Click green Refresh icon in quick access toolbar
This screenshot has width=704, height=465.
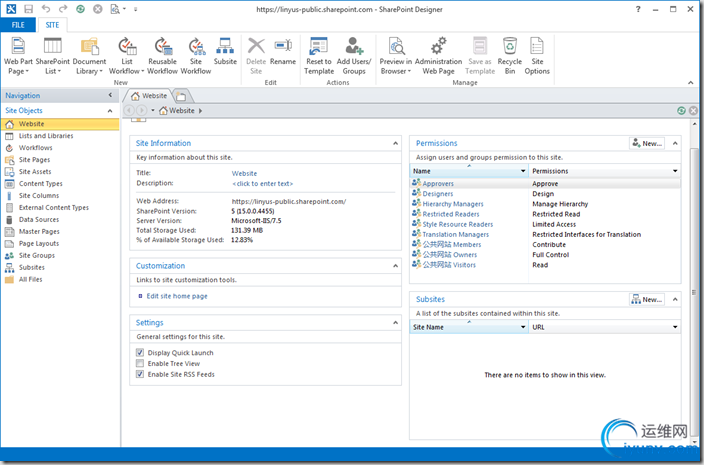(x=80, y=9)
